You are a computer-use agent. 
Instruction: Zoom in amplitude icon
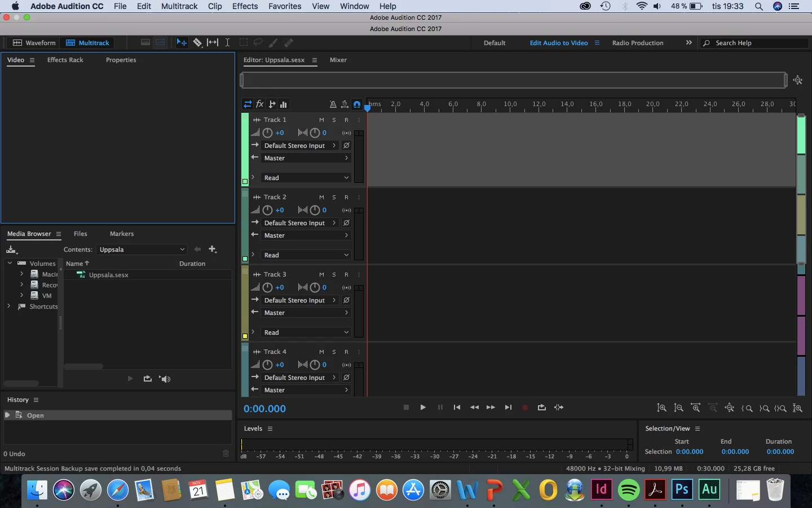[662, 408]
